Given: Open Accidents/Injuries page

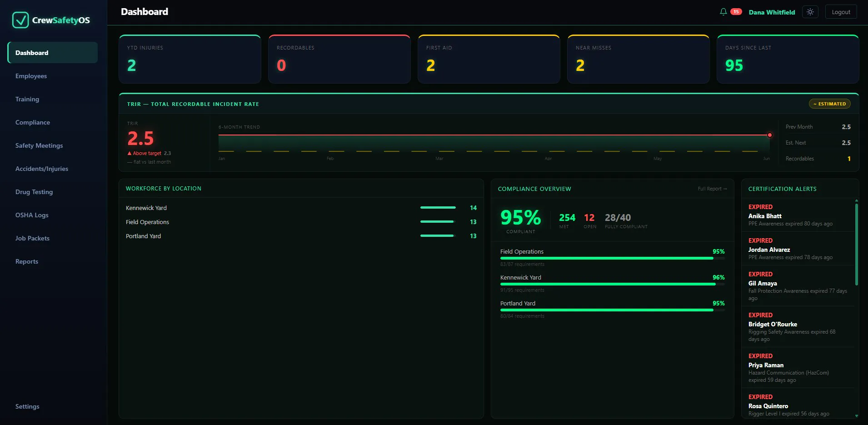Looking at the screenshot, I should click(53, 169).
